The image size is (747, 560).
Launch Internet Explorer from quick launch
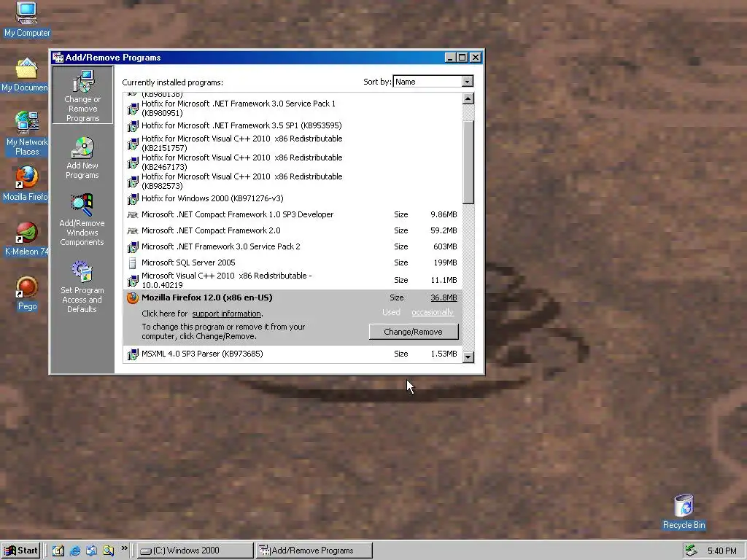point(75,551)
